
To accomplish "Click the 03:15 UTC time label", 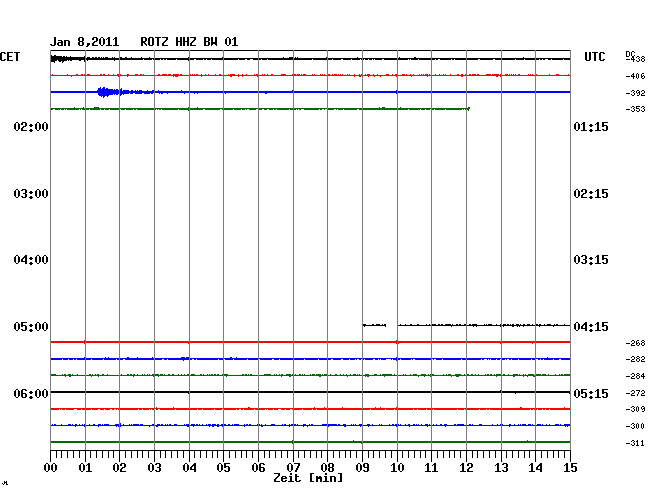I will pyautogui.click(x=591, y=260).
